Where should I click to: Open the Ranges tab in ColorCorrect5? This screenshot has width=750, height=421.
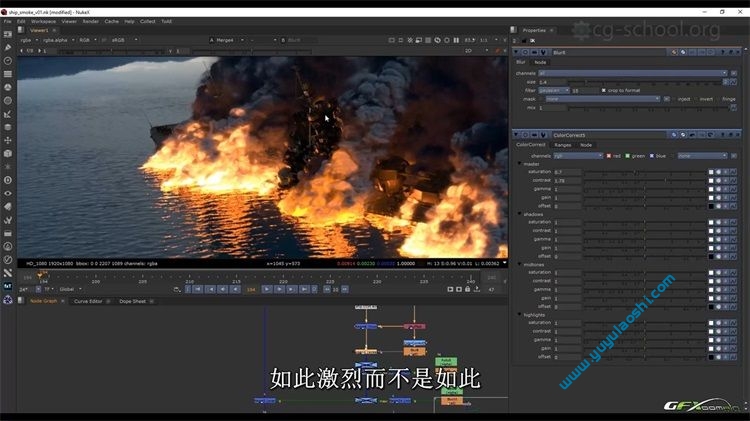click(x=562, y=145)
